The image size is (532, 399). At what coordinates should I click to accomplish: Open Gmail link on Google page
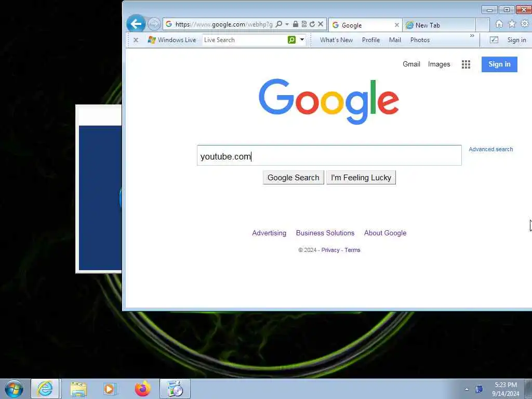point(411,64)
